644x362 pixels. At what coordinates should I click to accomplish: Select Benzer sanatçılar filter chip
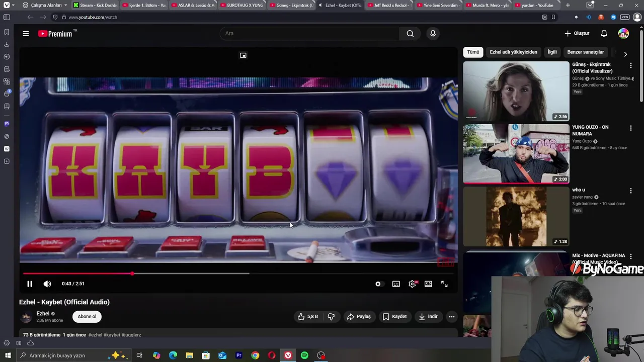(585, 52)
